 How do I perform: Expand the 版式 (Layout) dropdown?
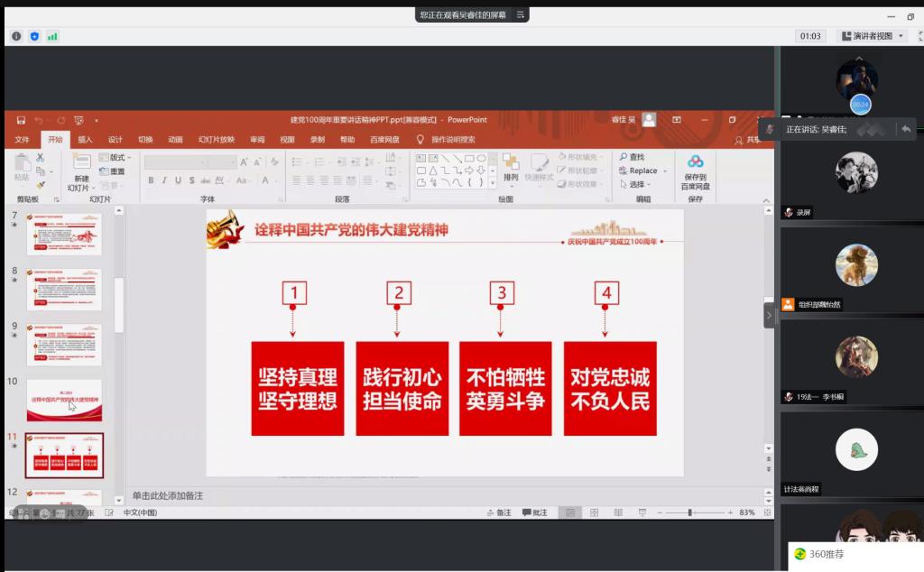tap(116, 158)
